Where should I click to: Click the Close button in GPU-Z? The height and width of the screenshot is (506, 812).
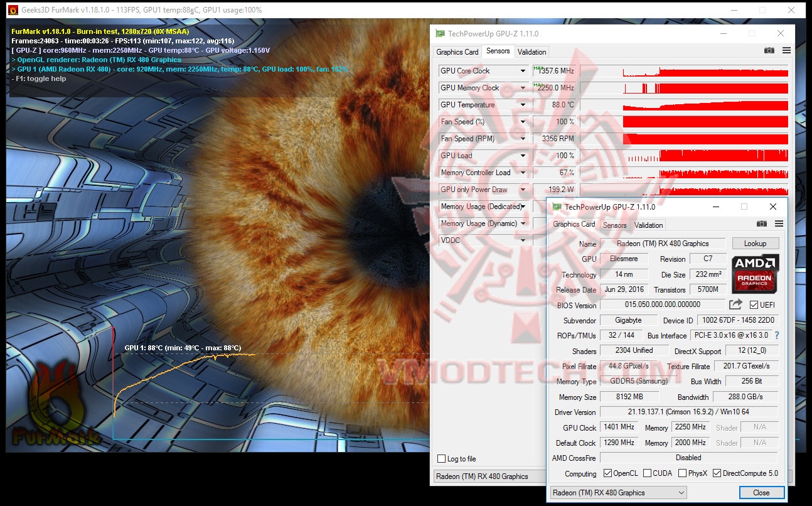[x=762, y=492]
